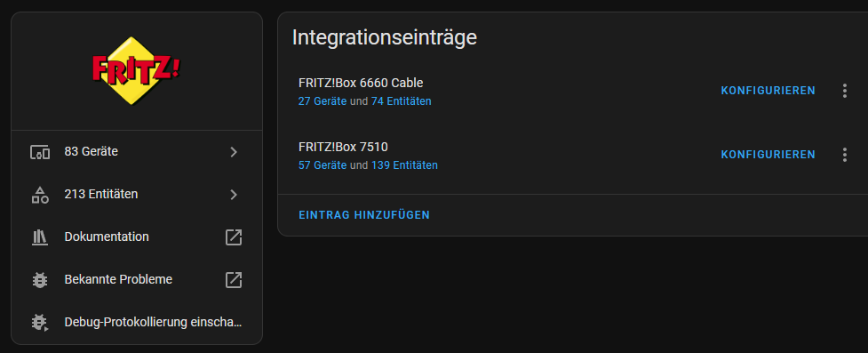Click EINTRAG HINZUFÜGEN button
Viewport: 868px width, 353px height.
364,215
